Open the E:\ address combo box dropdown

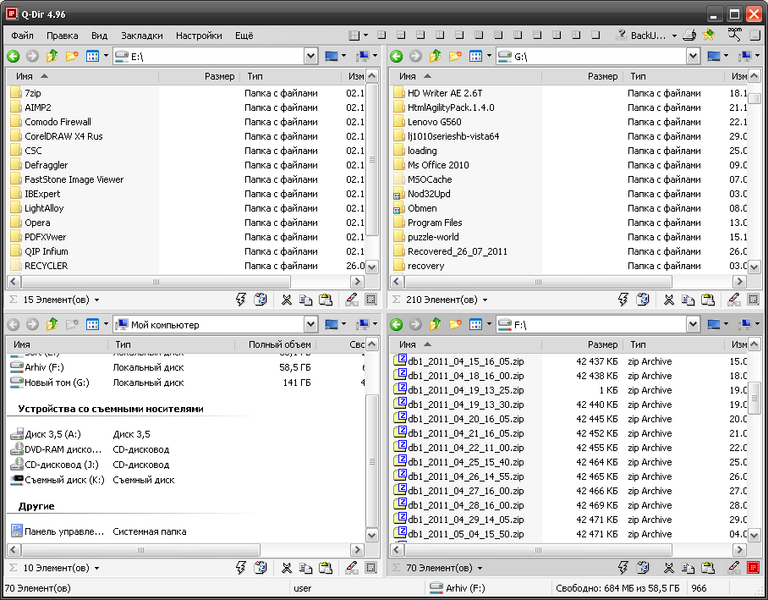tap(311, 56)
